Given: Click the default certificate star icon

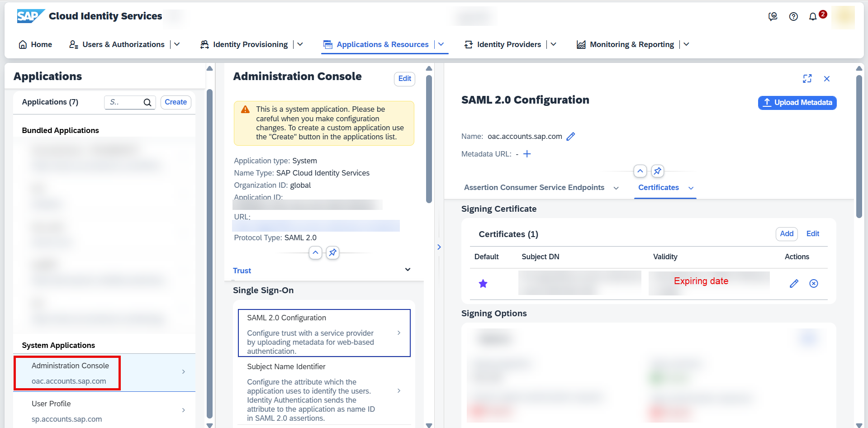Looking at the screenshot, I should pos(483,284).
